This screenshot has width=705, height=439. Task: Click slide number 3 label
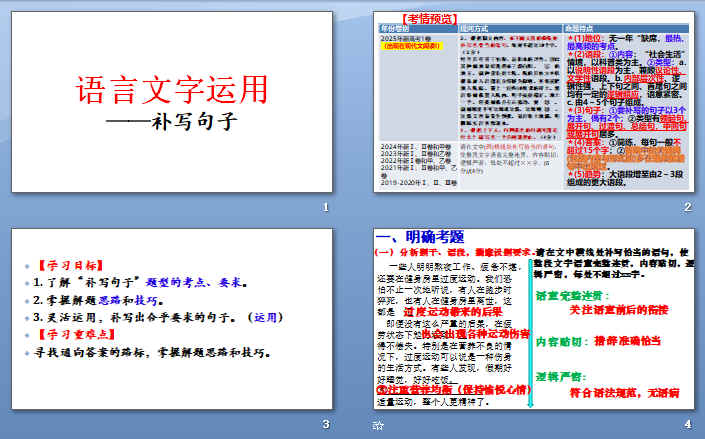point(326,425)
